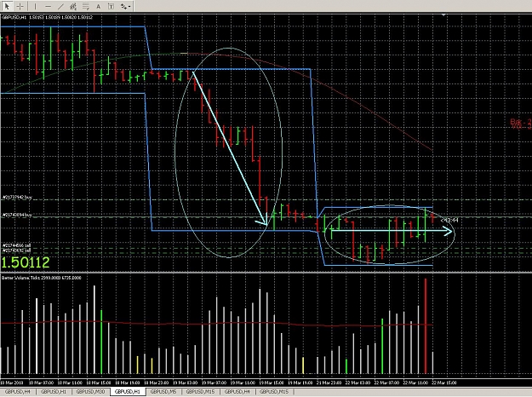Click the '22 Mar 15:00' time axis label

(444, 383)
